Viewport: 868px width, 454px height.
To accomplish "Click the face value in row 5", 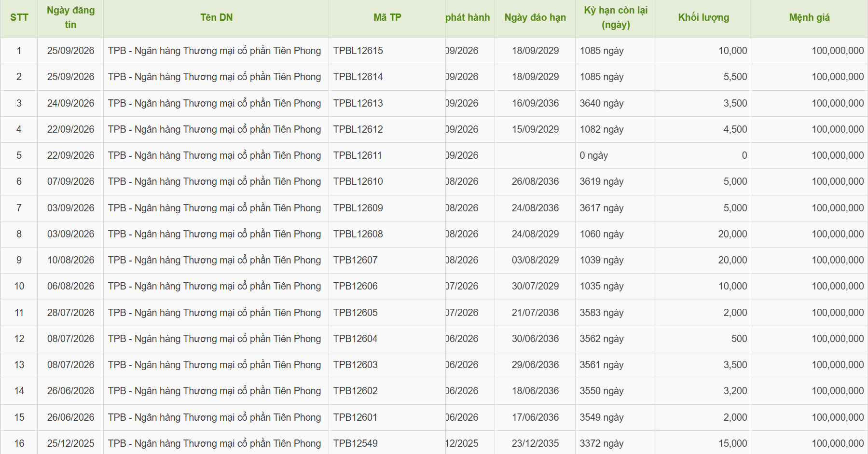I will [838, 155].
